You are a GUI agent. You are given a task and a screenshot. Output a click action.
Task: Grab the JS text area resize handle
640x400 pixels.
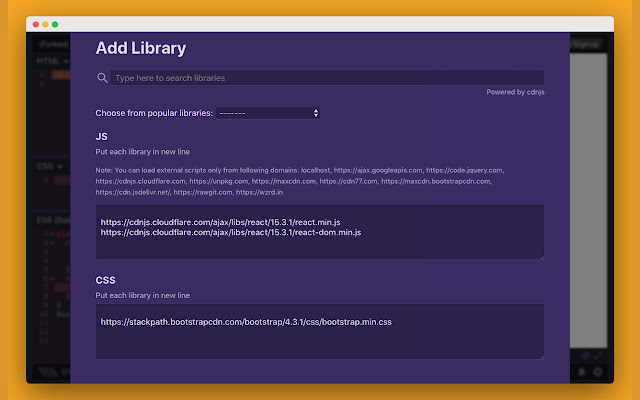click(541, 257)
